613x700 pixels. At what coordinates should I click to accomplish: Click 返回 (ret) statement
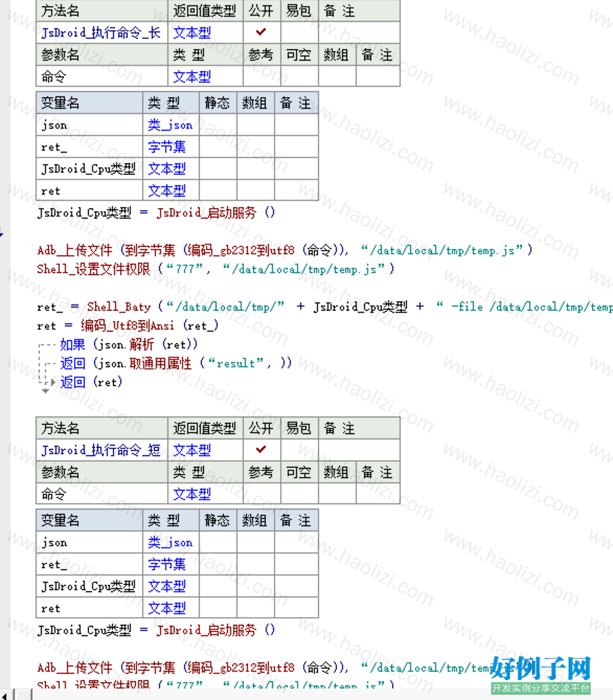click(91, 382)
